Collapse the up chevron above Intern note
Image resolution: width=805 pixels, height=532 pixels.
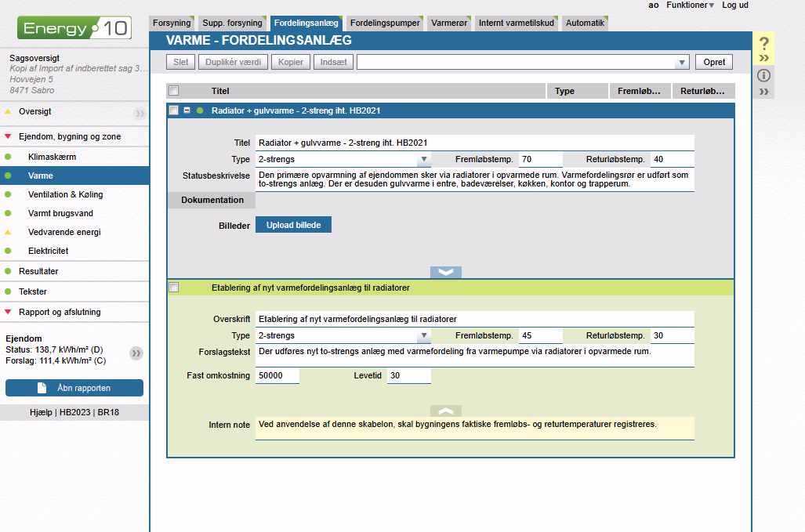click(445, 411)
